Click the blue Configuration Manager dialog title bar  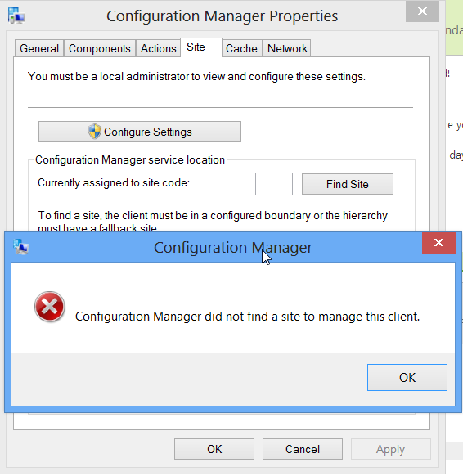(x=225, y=247)
